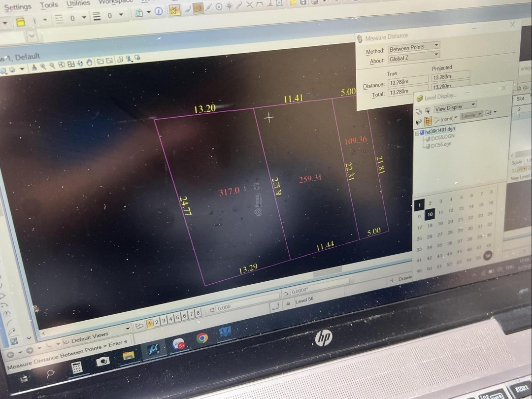
Task: Open the Zalo app in the taskbar
Action: point(178,343)
